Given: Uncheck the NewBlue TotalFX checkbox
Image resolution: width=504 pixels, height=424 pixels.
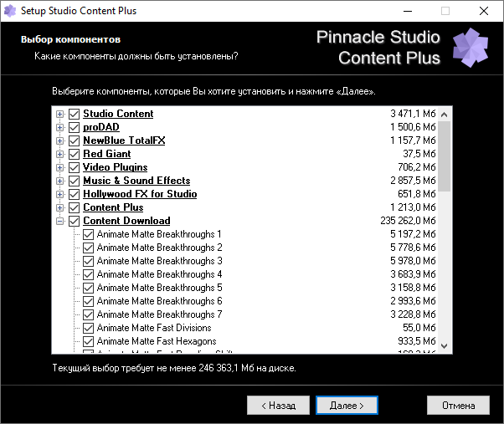Looking at the screenshot, I should tap(75, 140).
